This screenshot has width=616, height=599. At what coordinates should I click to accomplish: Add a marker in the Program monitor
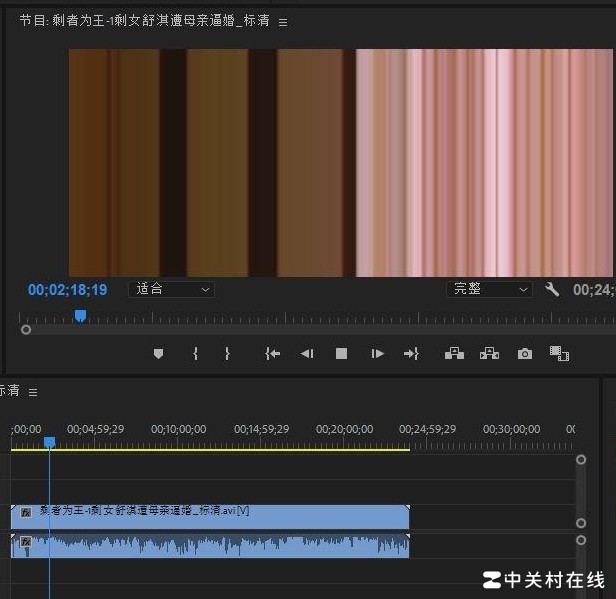pyautogui.click(x=158, y=354)
